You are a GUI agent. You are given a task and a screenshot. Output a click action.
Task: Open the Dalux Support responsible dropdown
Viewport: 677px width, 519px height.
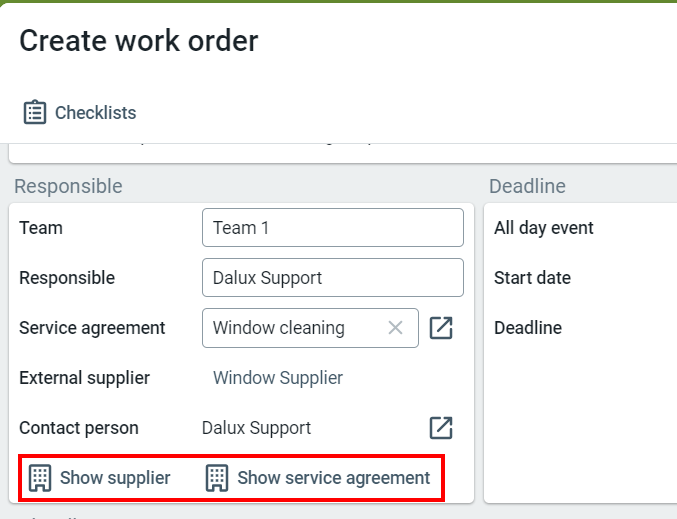pyautogui.click(x=333, y=278)
